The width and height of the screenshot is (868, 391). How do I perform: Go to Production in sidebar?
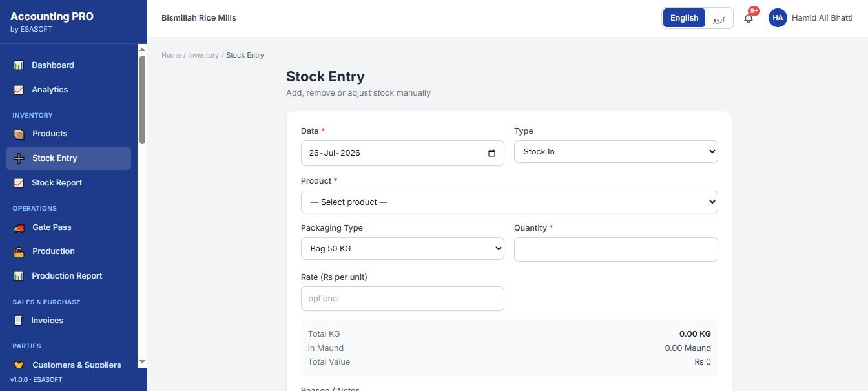tap(68, 251)
